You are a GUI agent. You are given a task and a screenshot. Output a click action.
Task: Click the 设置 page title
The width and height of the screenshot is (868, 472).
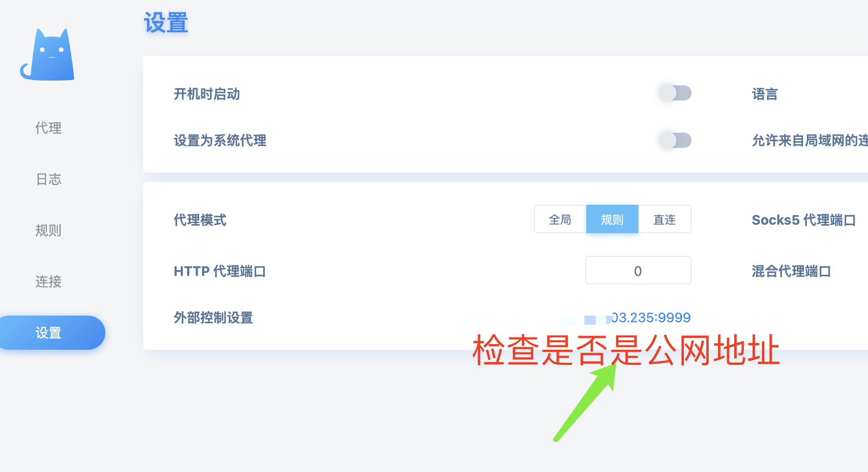166,23
